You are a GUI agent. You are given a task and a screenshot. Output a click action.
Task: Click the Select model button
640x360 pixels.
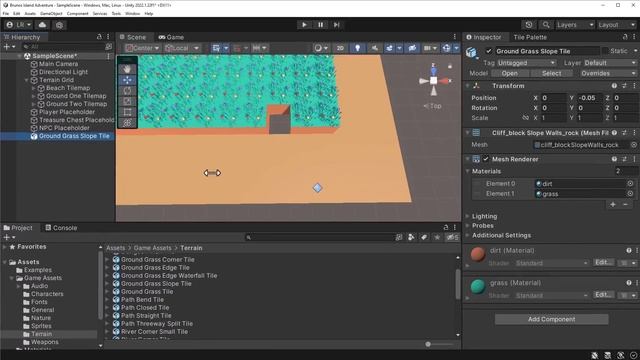coord(551,73)
